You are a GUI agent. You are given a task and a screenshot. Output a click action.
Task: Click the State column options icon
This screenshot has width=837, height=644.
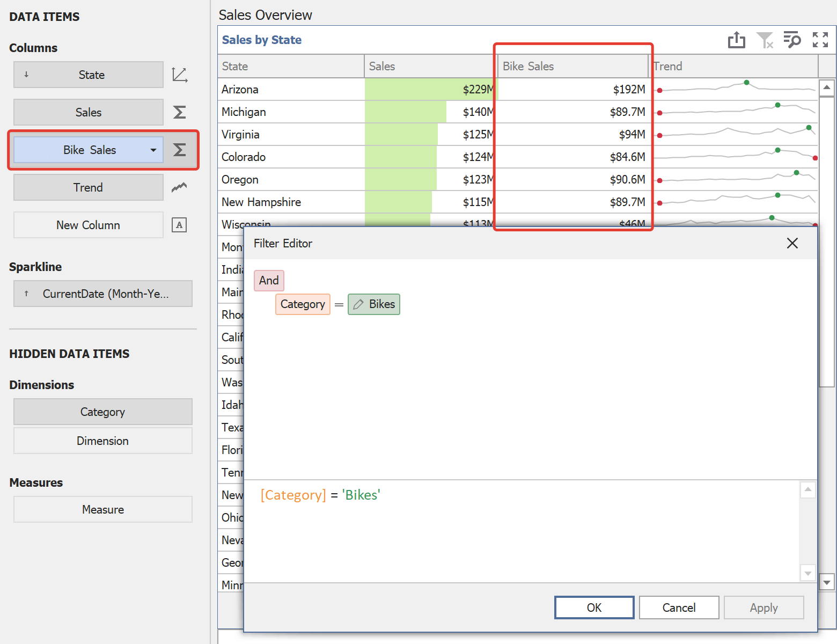(180, 75)
